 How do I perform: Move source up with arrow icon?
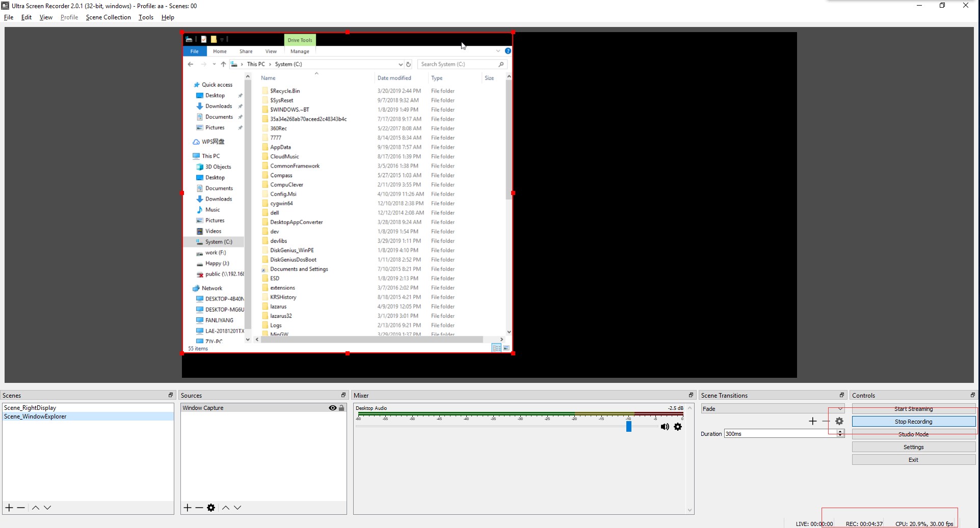pyautogui.click(x=226, y=508)
